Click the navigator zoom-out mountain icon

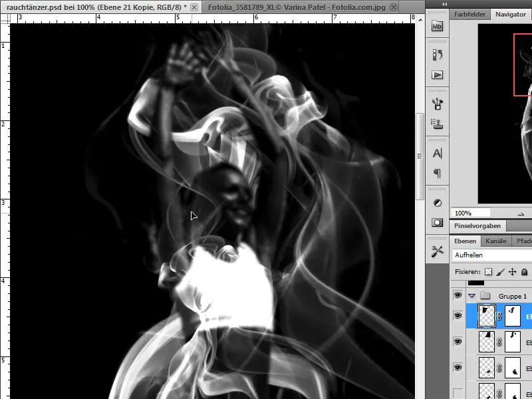tap(521, 213)
